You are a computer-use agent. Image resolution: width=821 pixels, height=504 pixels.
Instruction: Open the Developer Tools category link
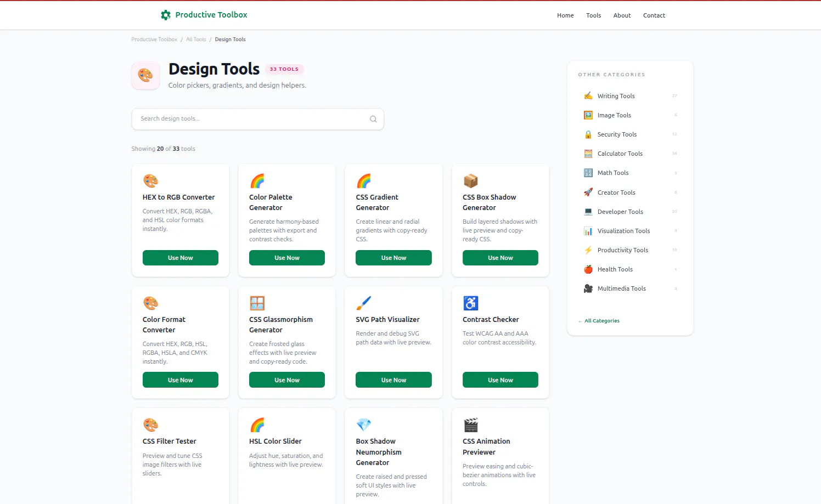tap(630, 212)
